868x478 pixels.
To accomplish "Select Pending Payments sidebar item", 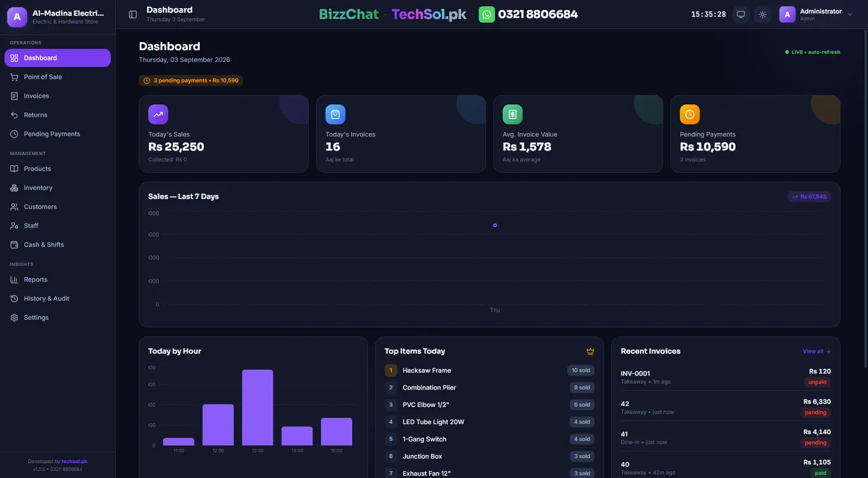I will pos(58,134).
